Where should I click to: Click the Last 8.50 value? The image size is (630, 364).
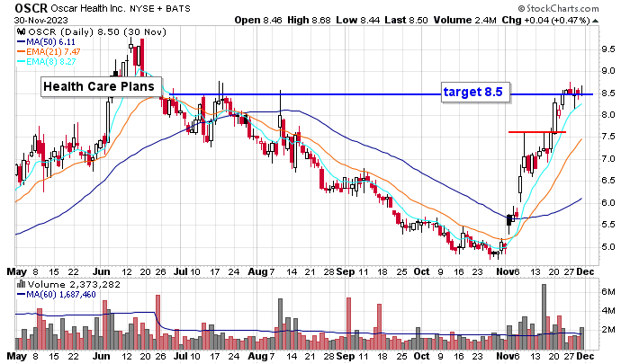pos(406,20)
